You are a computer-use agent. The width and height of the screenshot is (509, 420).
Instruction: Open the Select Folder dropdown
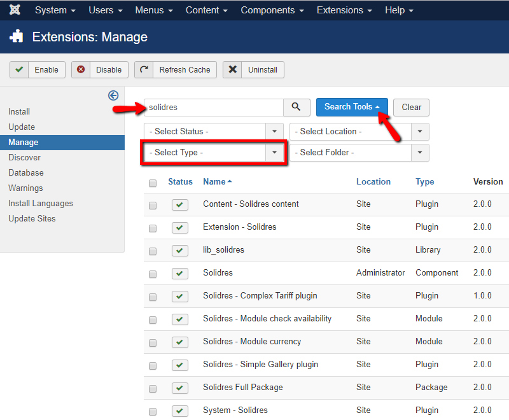(359, 153)
